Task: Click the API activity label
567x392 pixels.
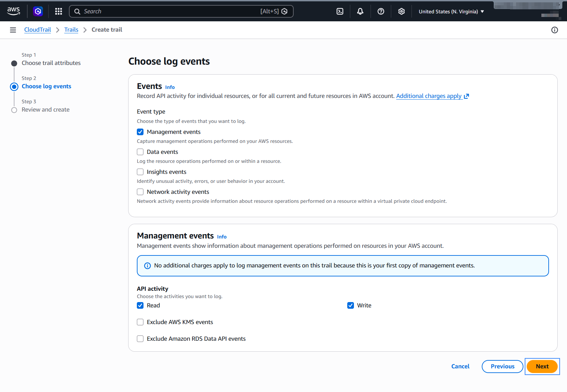Action: [x=152, y=289]
